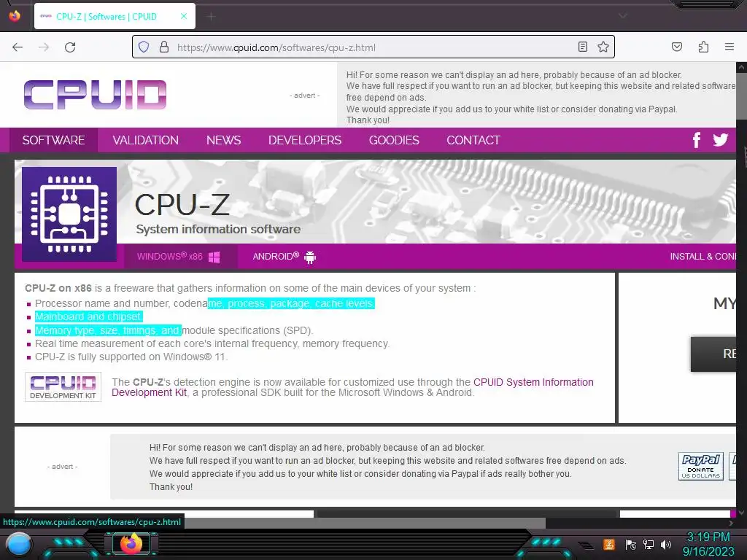The image size is (747, 560).
Task: Switch to the ANDROID tab
Action: 284,257
